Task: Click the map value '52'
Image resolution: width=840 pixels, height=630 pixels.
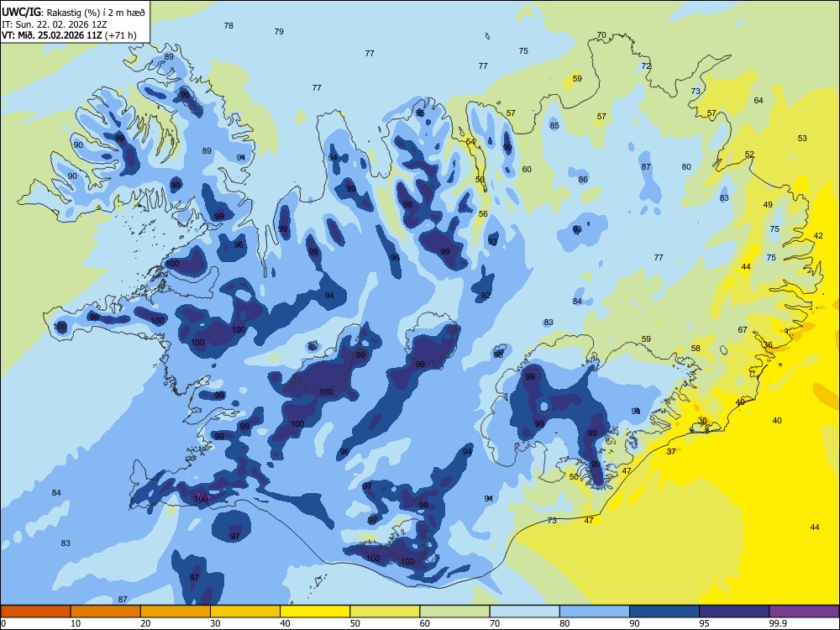Action: click(749, 155)
